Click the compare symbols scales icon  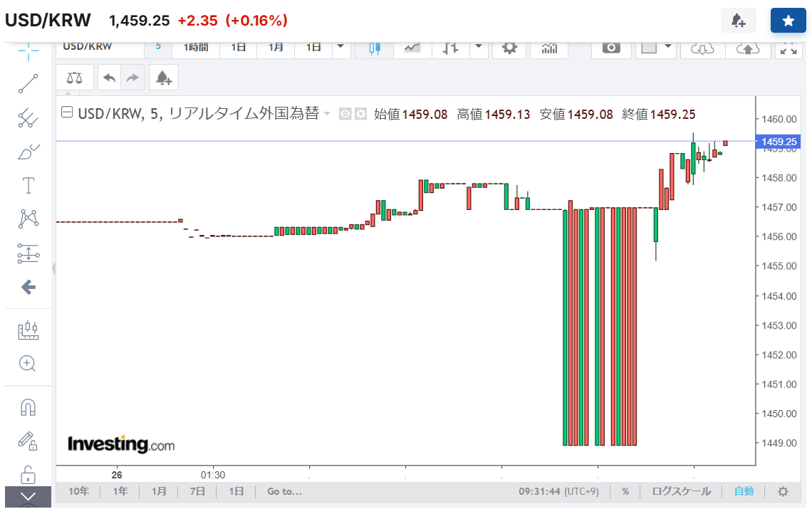tap(74, 78)
